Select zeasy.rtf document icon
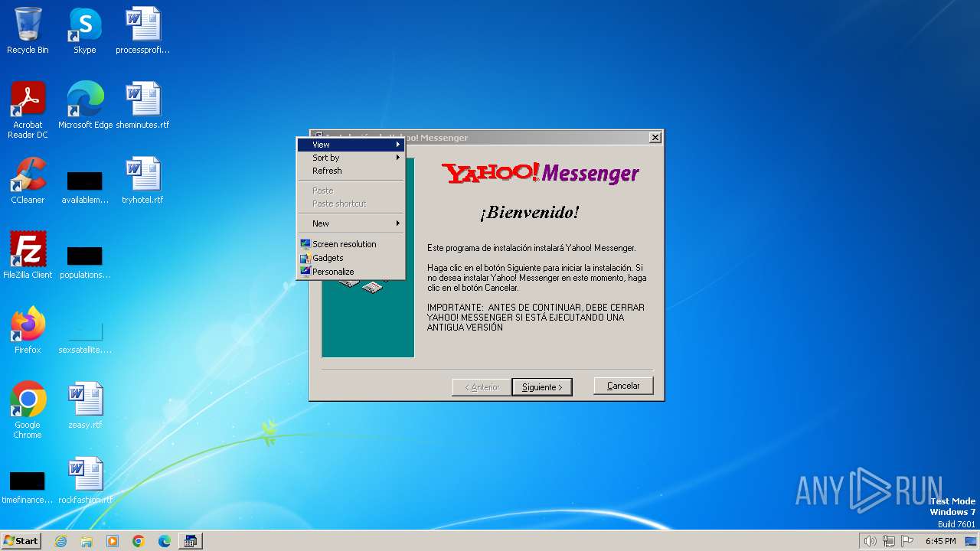The width and height of the screenshot is (980, 551). click(x=85, y=406)
